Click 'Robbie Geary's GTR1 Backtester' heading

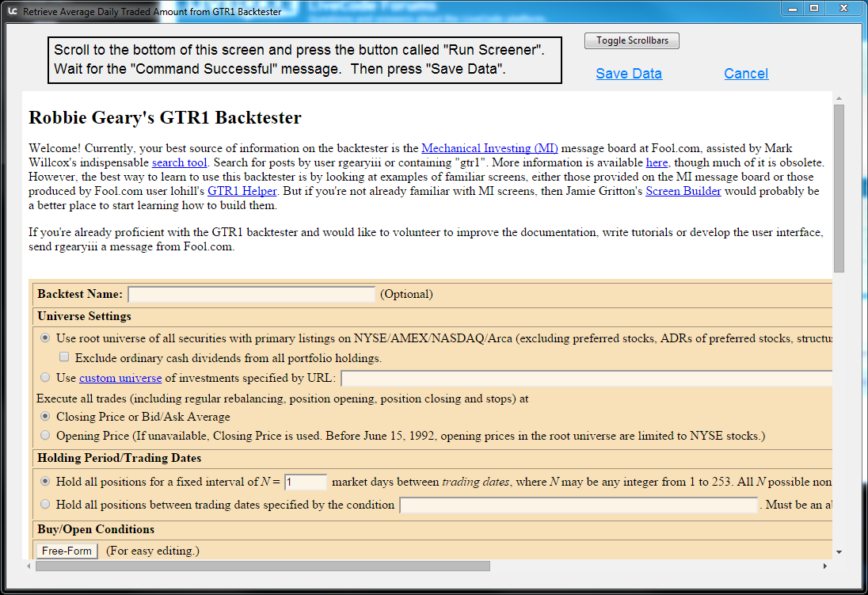coord(165,117)
